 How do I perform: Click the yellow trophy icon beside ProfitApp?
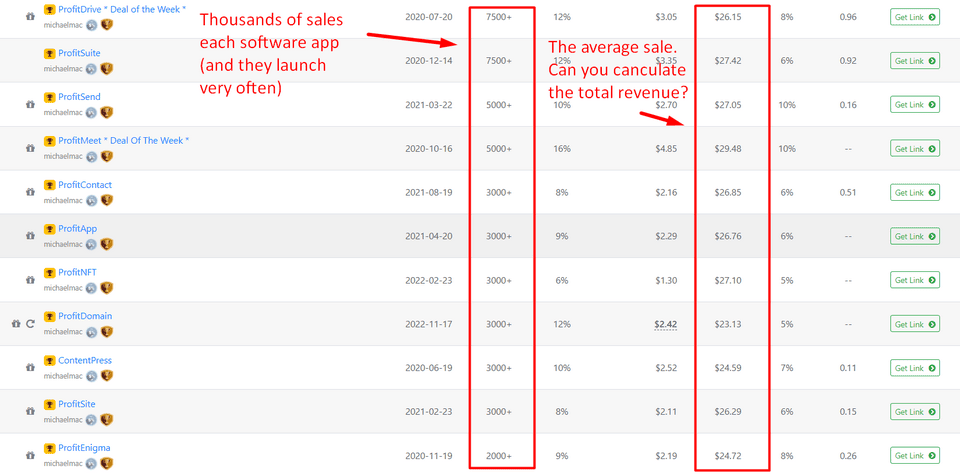click(x=50, y=229)
